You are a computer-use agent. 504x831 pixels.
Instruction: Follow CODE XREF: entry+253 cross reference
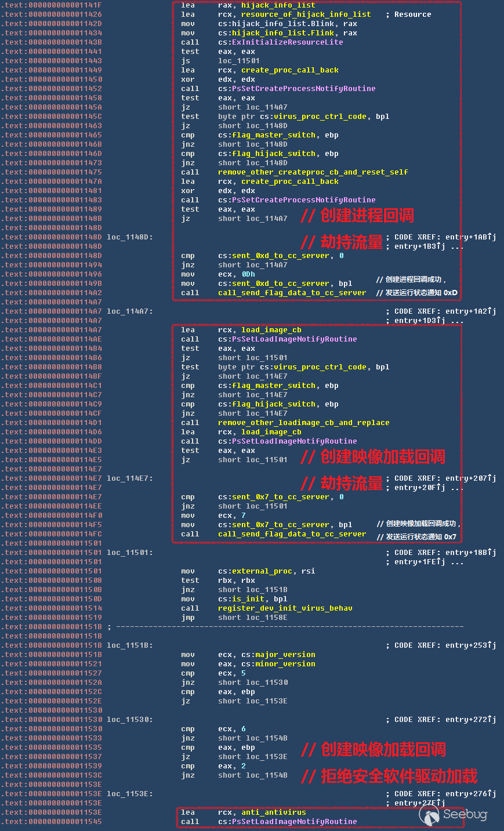[x=445, y=645]
